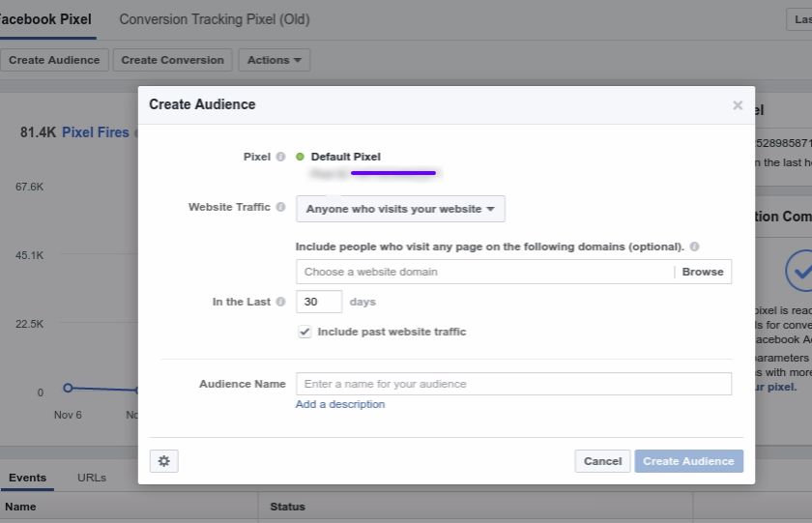Switch to the Facebook Pixel tab
The width and height of the screenshot is (812, 523).
tap(45, 19)
